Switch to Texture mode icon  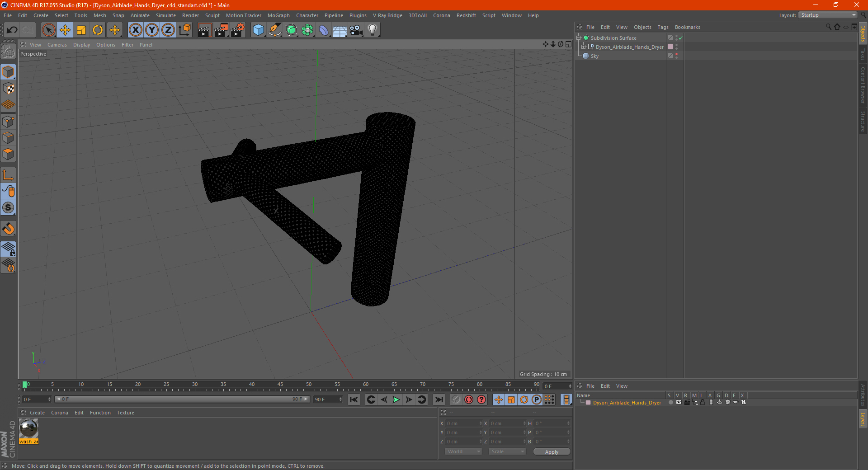pos(8,89)
